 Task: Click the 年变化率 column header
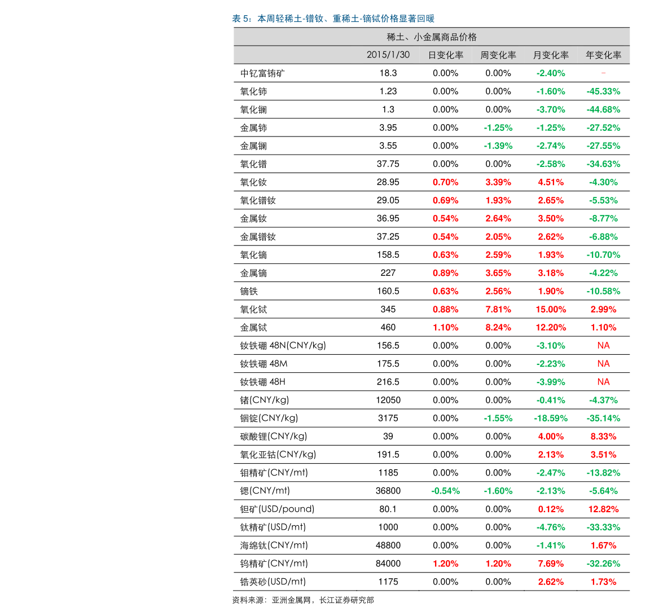point(603,55)
